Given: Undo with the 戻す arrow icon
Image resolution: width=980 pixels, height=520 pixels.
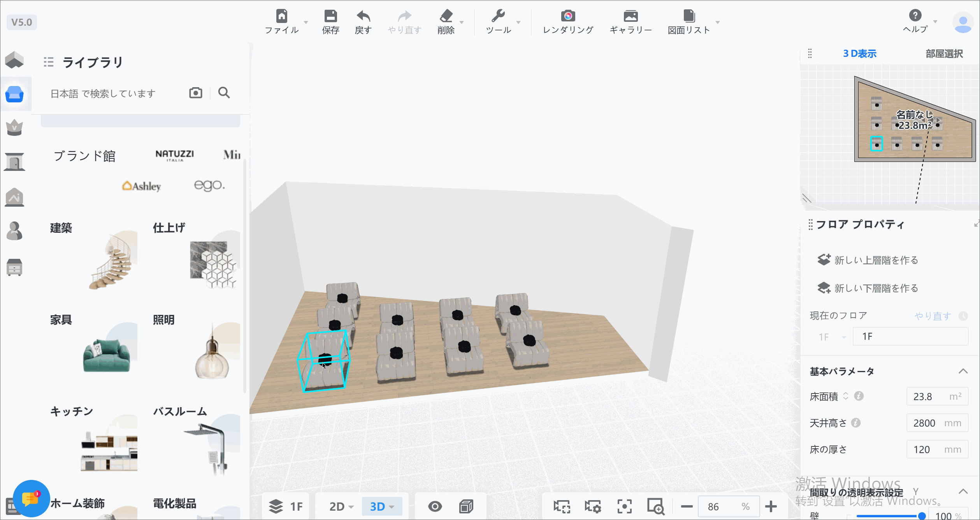Looking at the screenshot, I should click(364, 16).
